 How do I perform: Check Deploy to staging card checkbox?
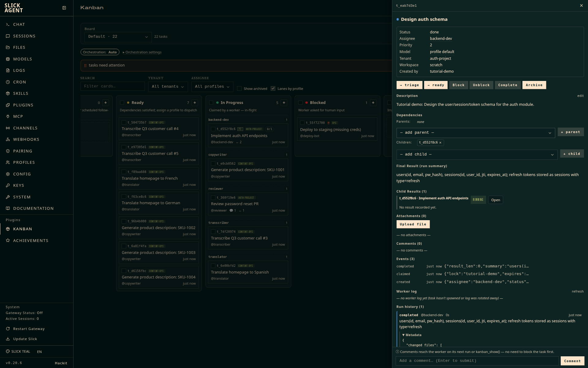[x=302, y=123]
